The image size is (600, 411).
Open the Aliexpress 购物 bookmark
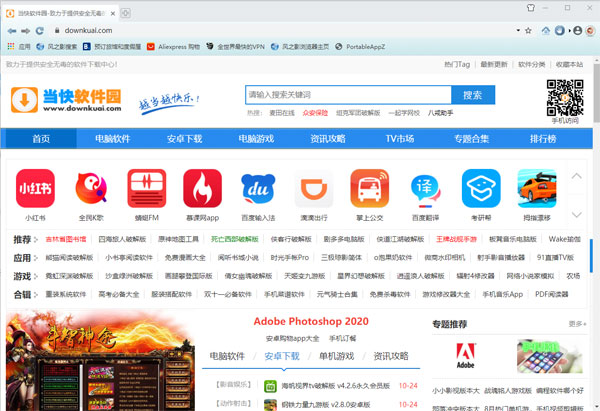[x=173, y=47]
